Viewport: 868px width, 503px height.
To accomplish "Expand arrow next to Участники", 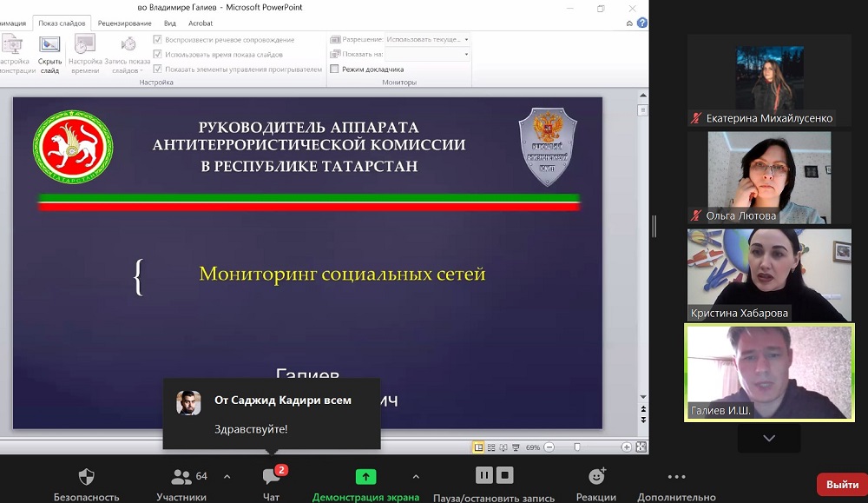I will pos(227,476).
